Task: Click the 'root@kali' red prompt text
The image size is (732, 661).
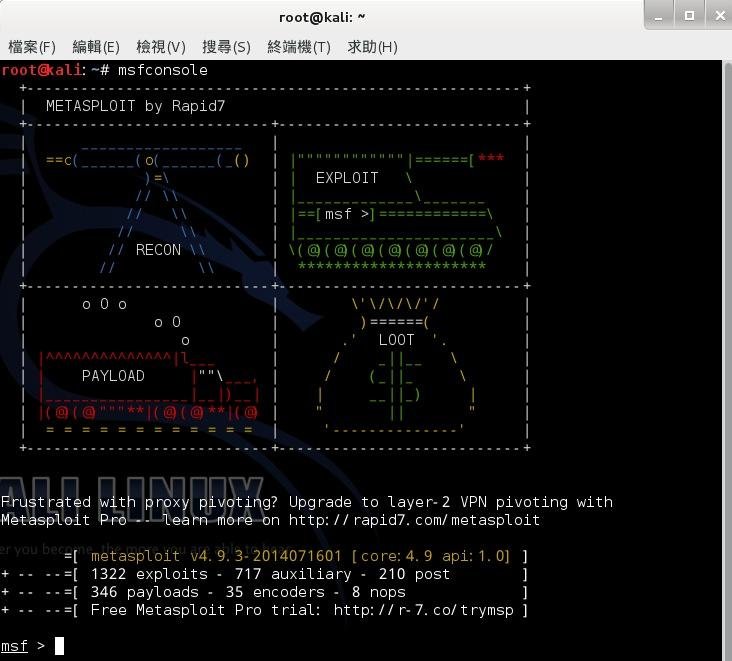Action: (42, 70)
